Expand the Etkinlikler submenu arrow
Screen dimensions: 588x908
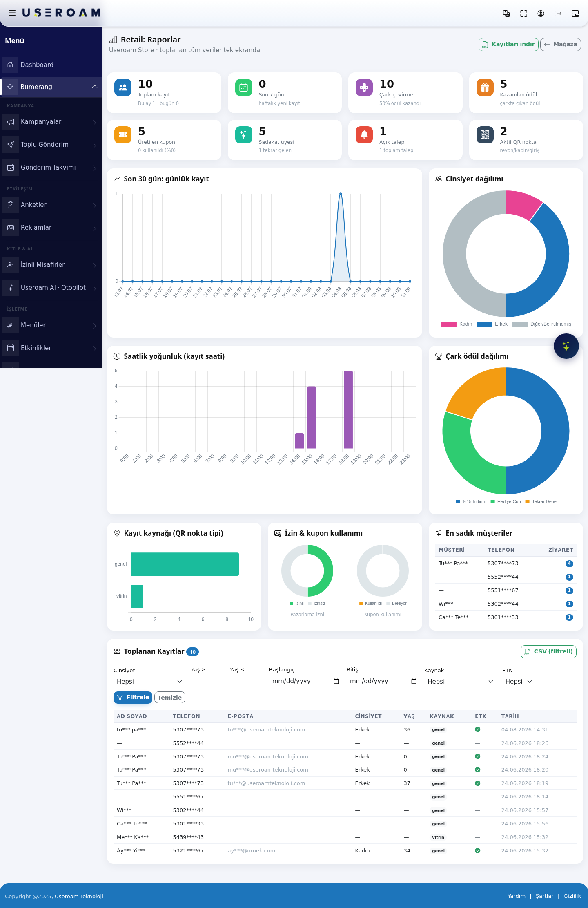[94, 348]
